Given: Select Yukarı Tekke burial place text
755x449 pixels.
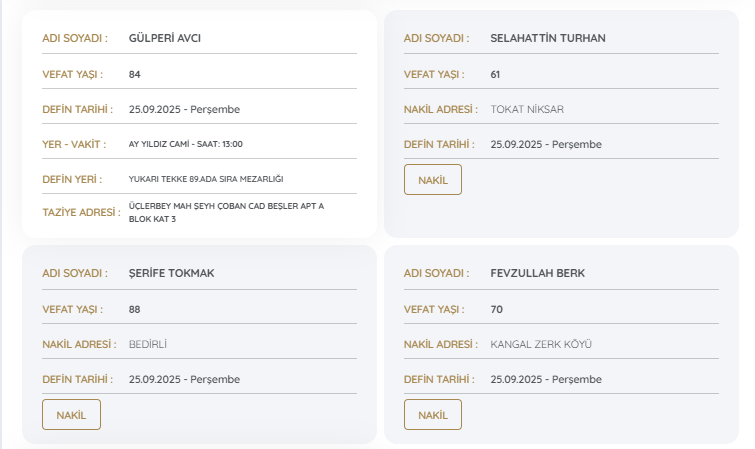Looking at the screenshot, I should [206, 179].
